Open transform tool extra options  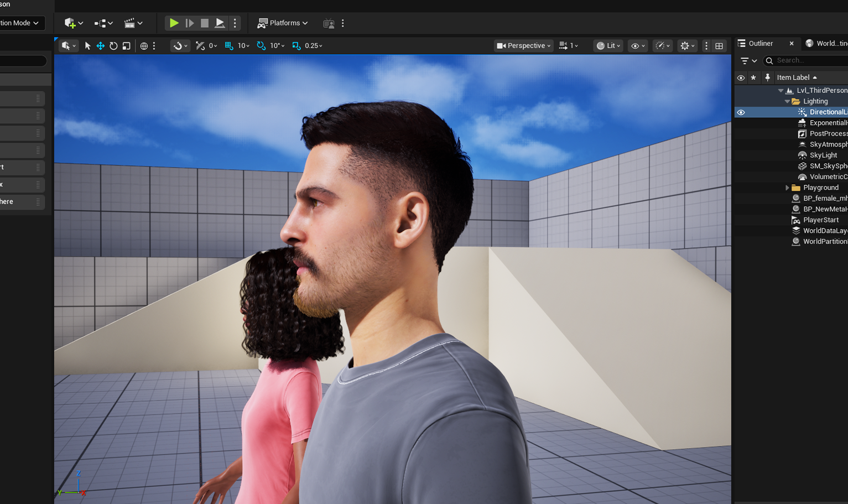(154, 46)
